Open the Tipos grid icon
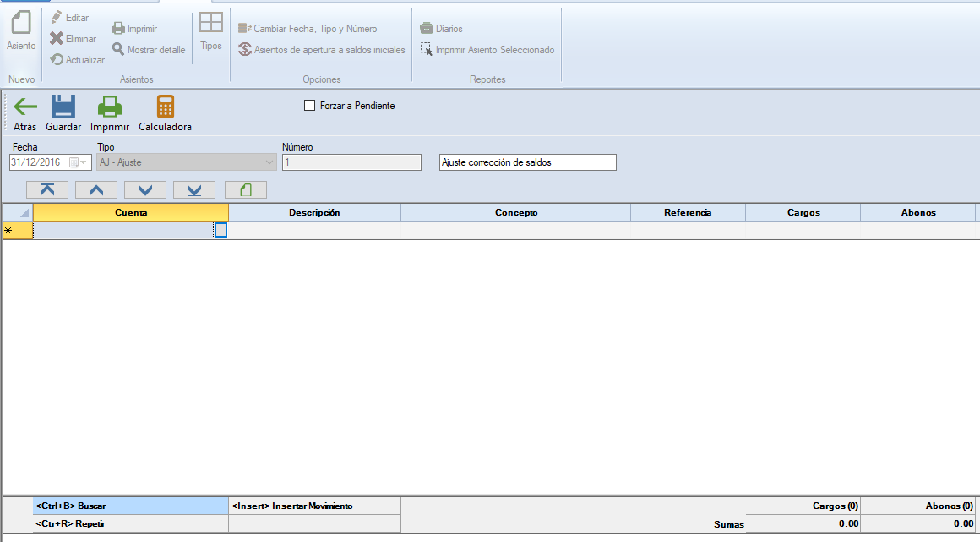 (211, 24)
